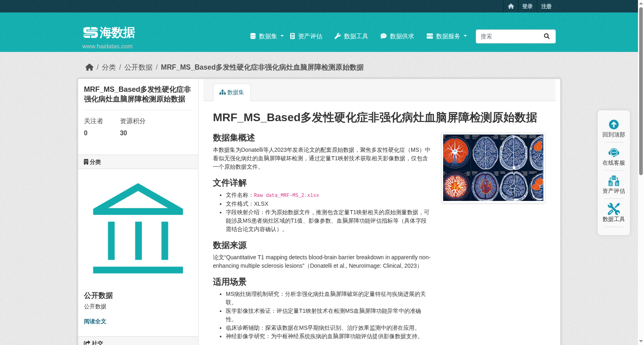The image size is (644, 345).
Task: Click the 适用场景 section heading
Action: [230, 282]
